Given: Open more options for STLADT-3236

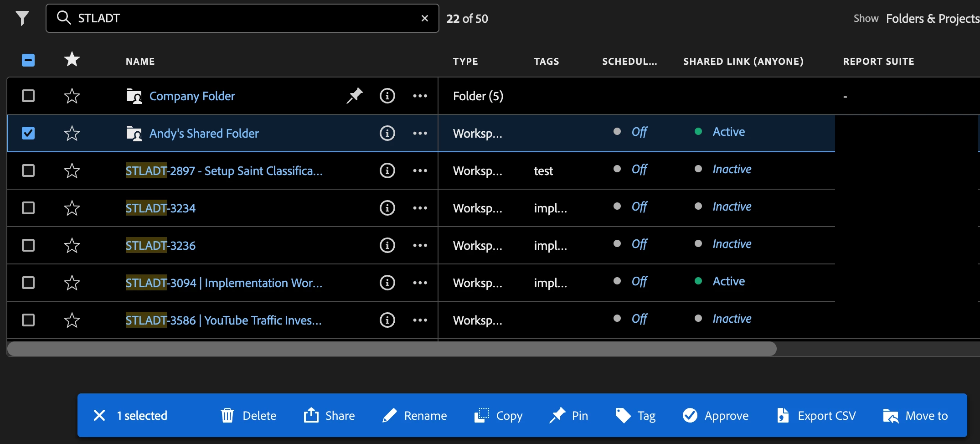Looking at the screenshot, I should pyautogui.click(x=420, y=245).
